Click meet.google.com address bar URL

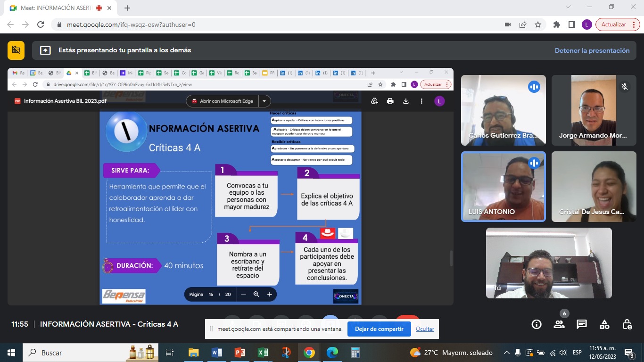(x=131, y=25)
